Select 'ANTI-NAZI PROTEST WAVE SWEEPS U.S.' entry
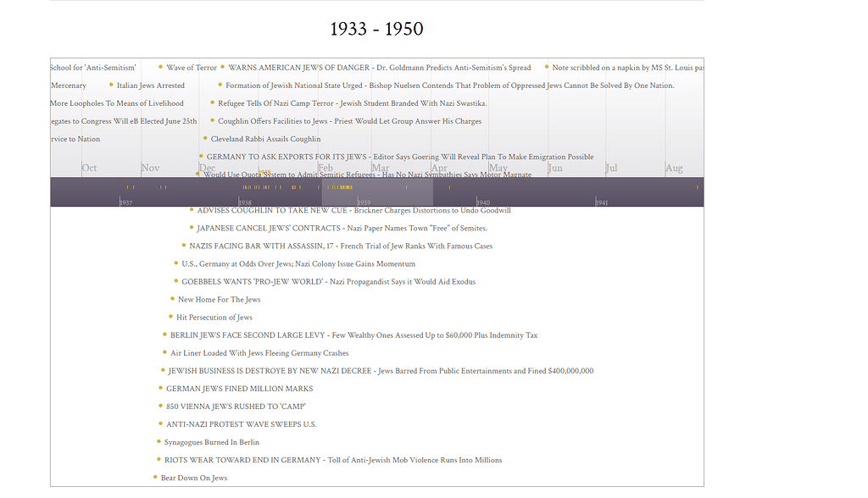This screenshot has height=498, width=868. pos(242,423)
